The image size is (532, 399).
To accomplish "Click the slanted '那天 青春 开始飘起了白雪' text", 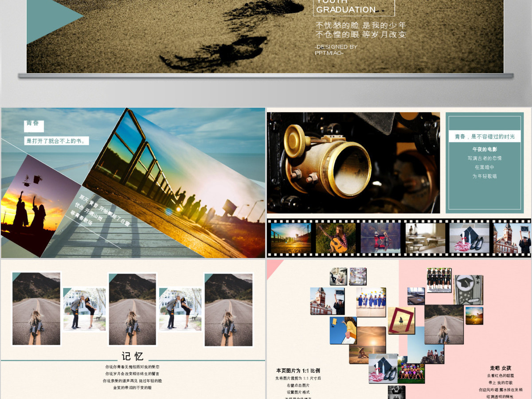I will pyautogui.click(x=105, y=211).
